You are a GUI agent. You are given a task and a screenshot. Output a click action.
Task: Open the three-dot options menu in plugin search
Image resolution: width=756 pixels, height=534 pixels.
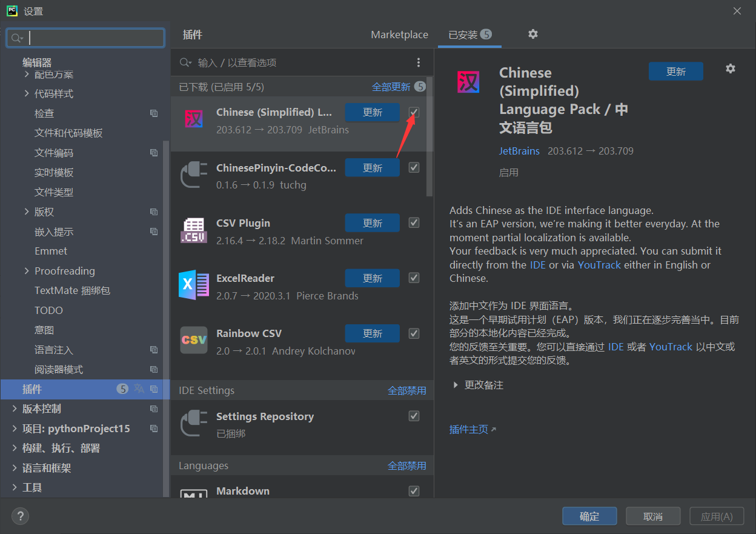(x=418, y=62)
